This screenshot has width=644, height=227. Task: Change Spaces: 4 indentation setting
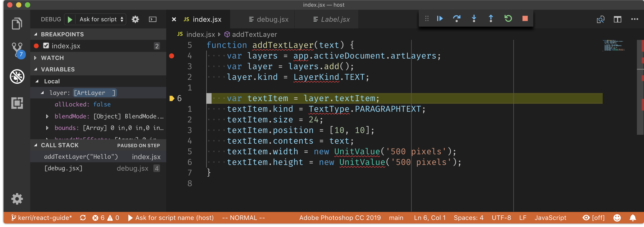point(469,218)
